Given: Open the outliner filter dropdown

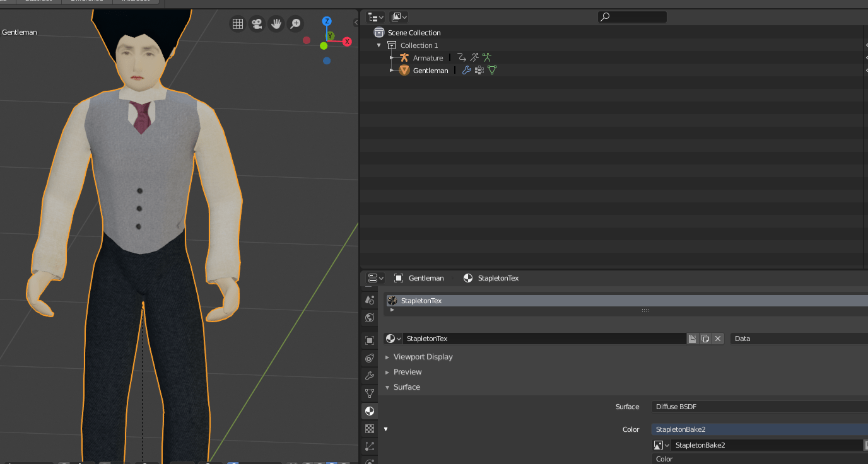Looking at the screenshot, I should [x=399, y=17].
